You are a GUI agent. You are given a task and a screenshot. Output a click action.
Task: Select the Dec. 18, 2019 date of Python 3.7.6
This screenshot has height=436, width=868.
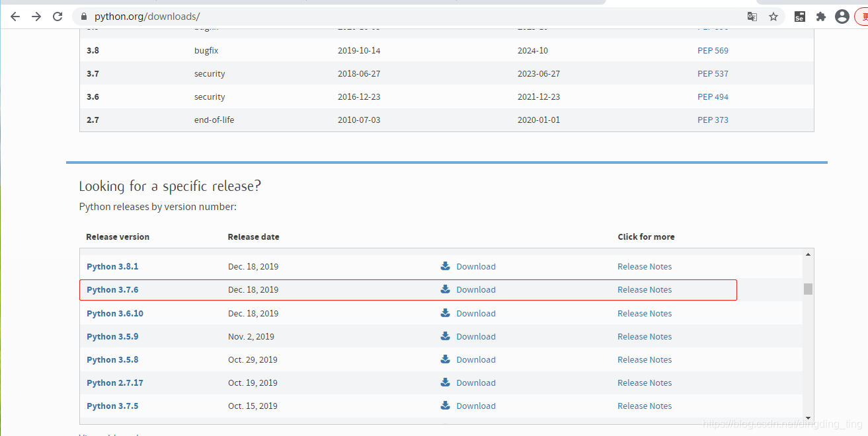(253, 290)
